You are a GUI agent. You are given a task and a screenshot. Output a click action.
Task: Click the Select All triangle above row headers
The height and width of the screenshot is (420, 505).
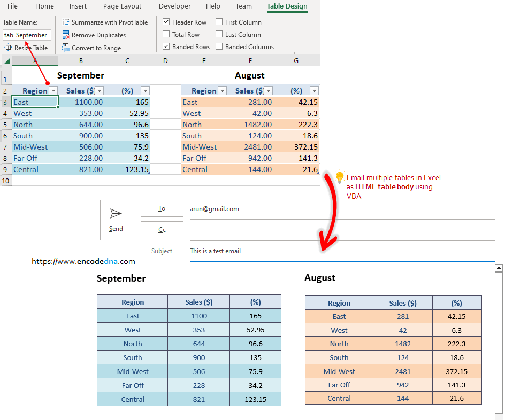(x=6, y=60)
